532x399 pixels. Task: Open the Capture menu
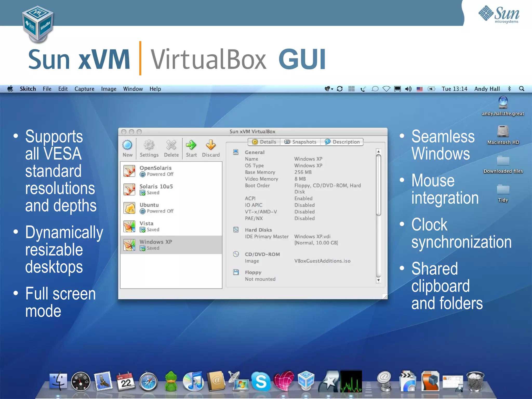[84, 89]
